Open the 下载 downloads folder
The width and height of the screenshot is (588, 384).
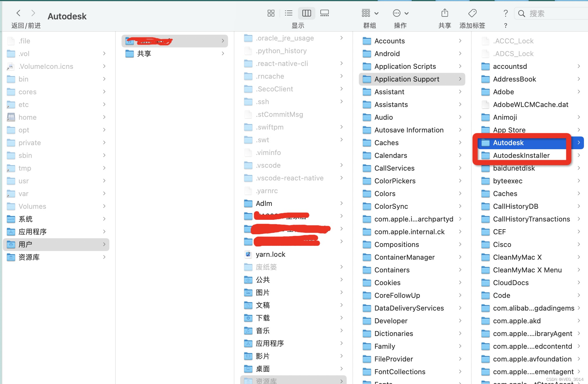click(262, 318)
